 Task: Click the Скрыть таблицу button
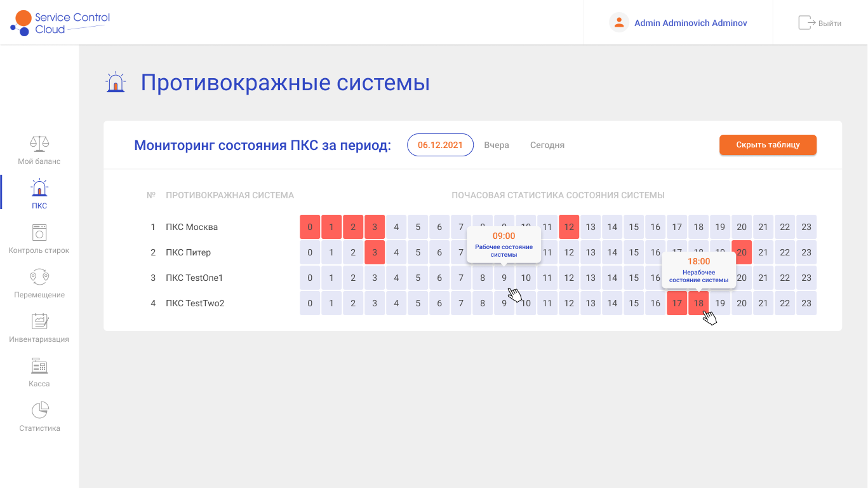point(768,145)
